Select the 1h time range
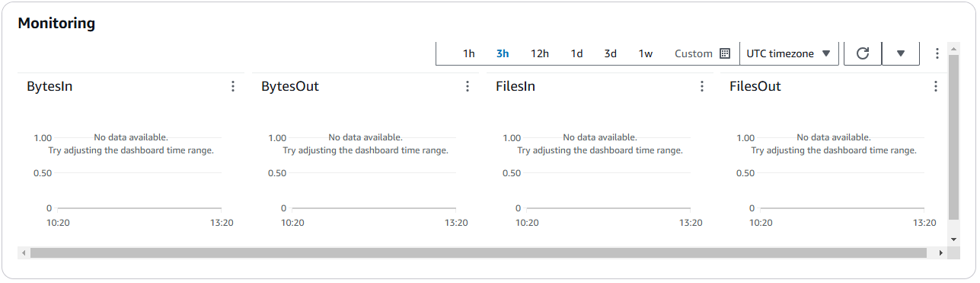Viewport: 980px width, 283px height. click(x=469, y=53)
